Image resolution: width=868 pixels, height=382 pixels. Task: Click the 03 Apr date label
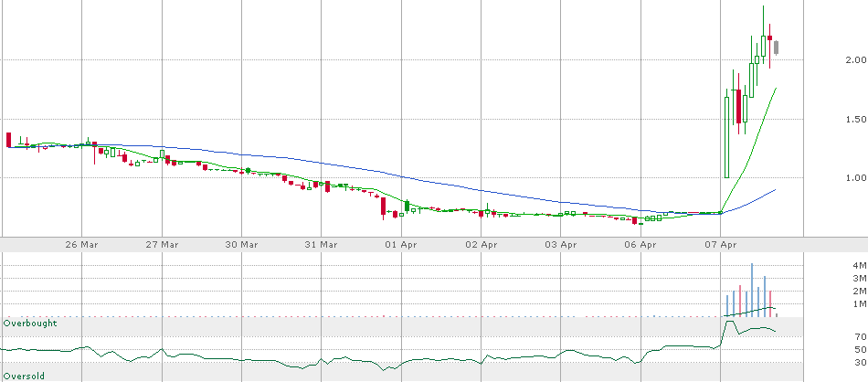561,245
